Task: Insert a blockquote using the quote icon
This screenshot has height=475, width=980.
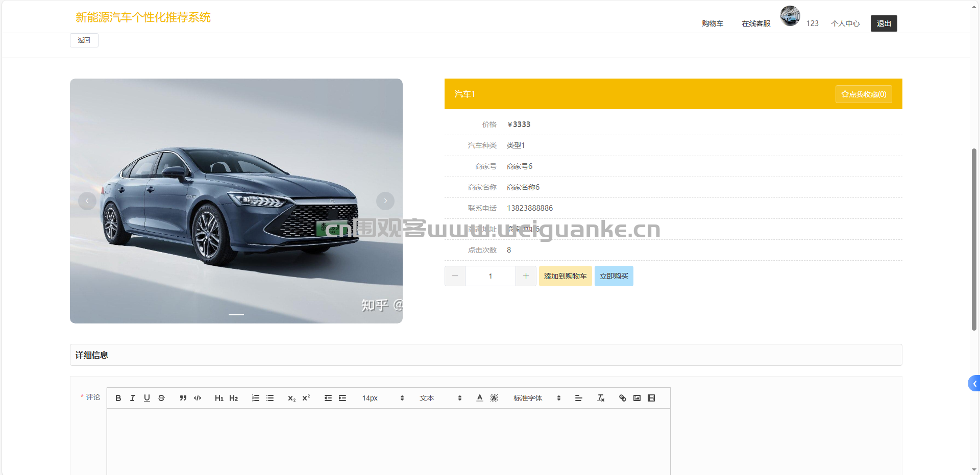Action: pyautogui.click(x=183, y=398)
